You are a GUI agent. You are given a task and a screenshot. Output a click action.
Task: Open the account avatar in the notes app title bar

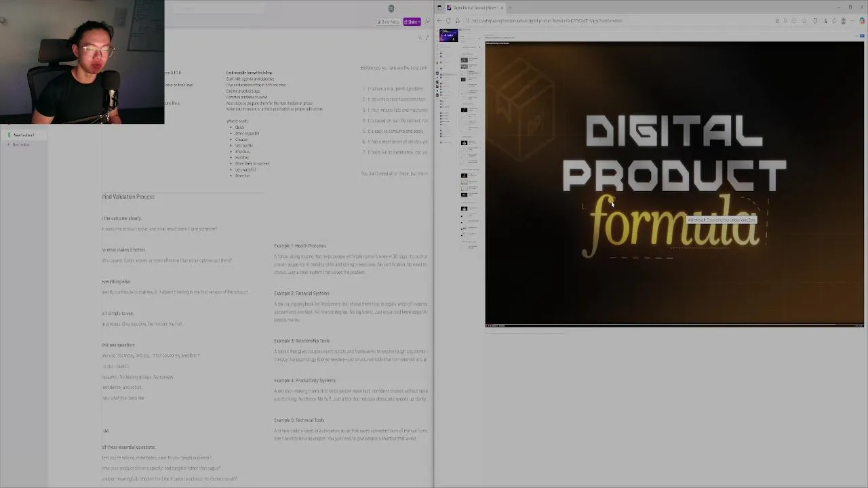pos(391,8)
